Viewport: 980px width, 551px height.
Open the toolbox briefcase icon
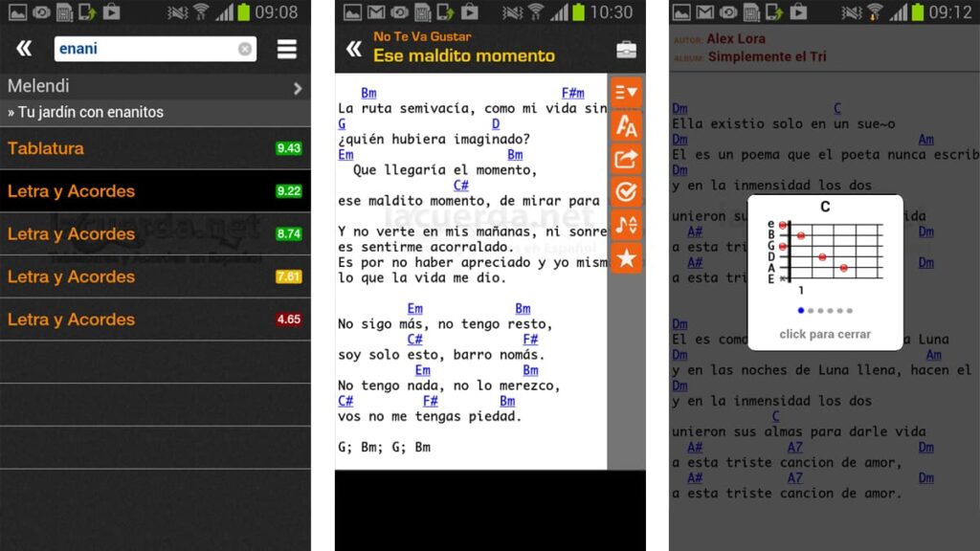(626, 50)
